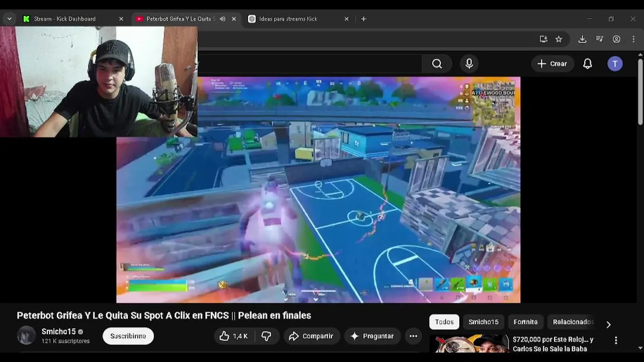Open options menu for the recommended video

[x=616, y=340]
